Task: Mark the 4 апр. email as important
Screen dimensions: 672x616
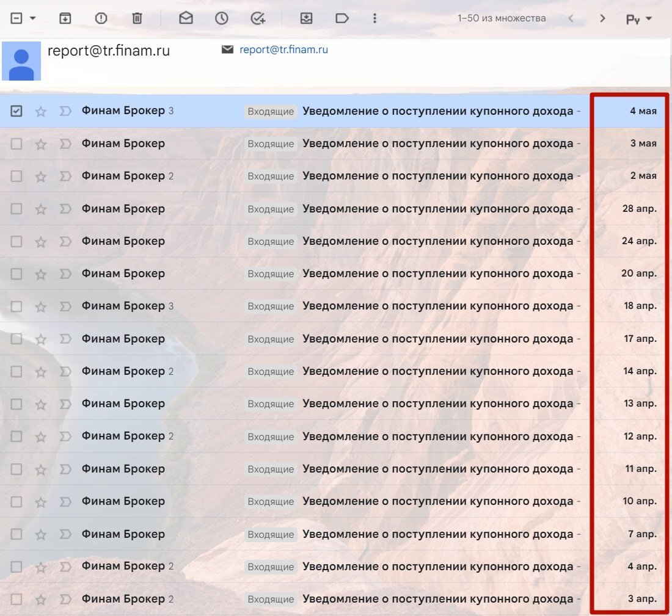Action: coord(65,567)
